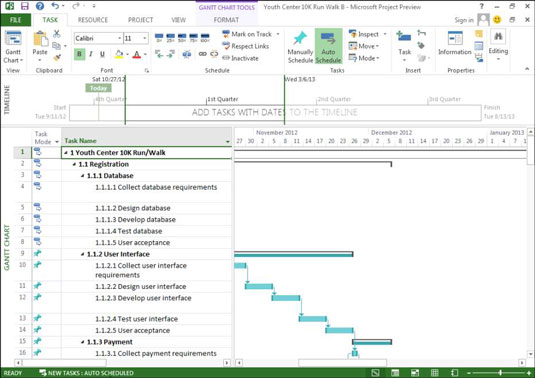Switch to the TASK tab
The width and height of the screenshot is (535, 378).
coord(50,20)
